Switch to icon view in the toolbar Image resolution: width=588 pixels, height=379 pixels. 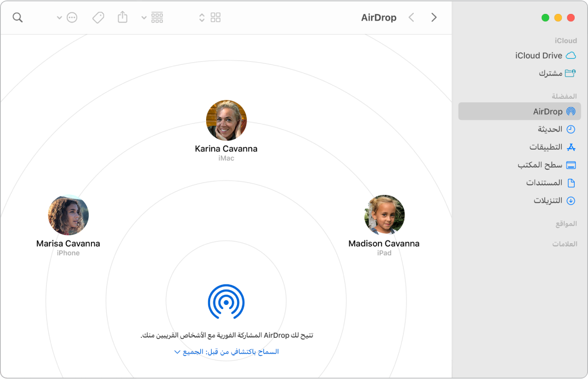pyautogui.click(x=215, y=17)
